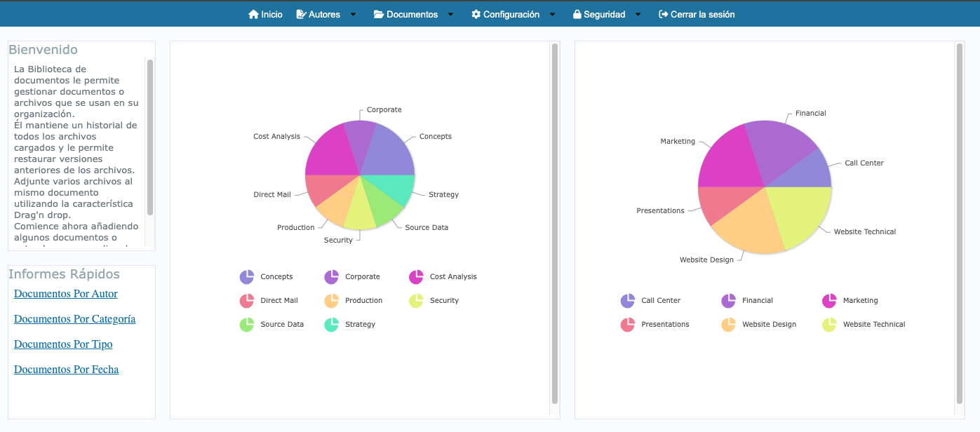980x432 pixels.
Task: Open Documentos Por Categoría report link
Action: pyautogui.click(x=74, y=319)
